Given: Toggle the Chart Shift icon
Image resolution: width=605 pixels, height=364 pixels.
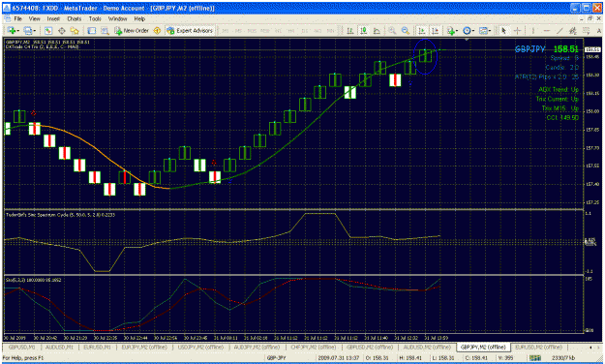Looking at the screenshot, I should pyautogui.click(x=436, y=30).
